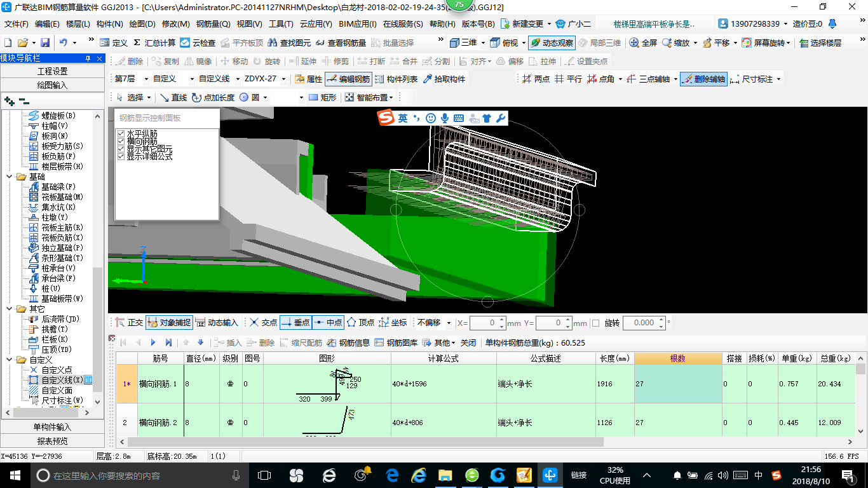Click the Windows taskbar search box
This screenshot has height=488, width=868.
coord(140,475)
